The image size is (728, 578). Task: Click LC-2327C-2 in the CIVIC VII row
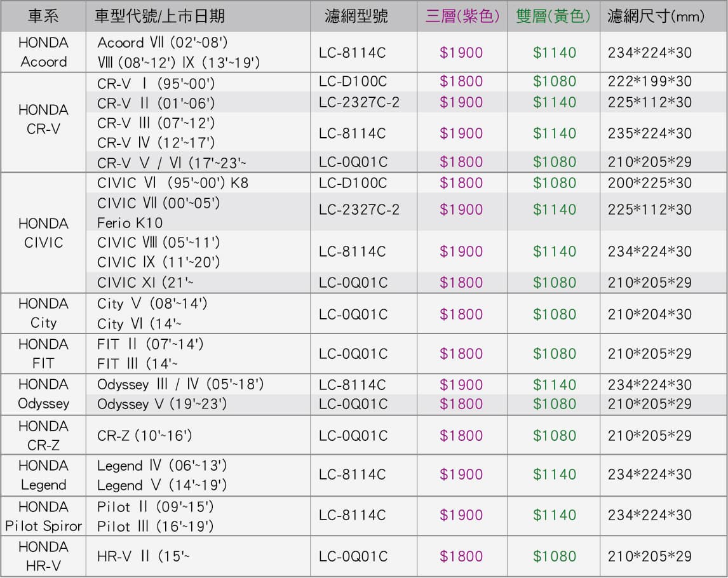(359, 210)
